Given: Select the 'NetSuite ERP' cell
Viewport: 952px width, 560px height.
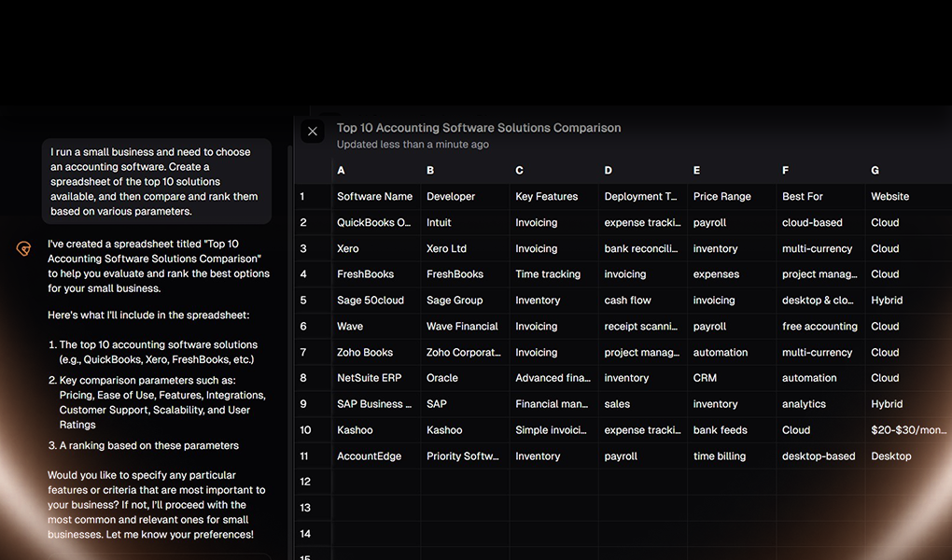Looking at the screenshot, I should pyautogui.click(x=376, y=378).
